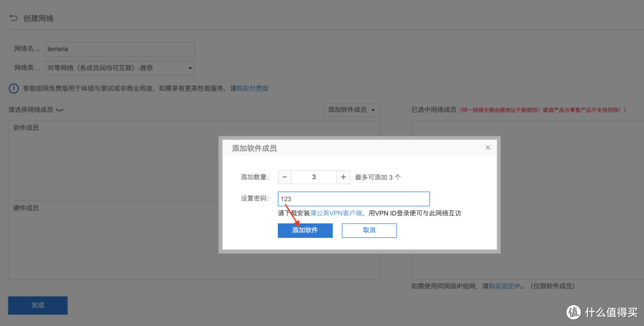Viewport: 644px width, 326px height.
Task: Click the blue 添加软件 button
Action: (305, 230)
